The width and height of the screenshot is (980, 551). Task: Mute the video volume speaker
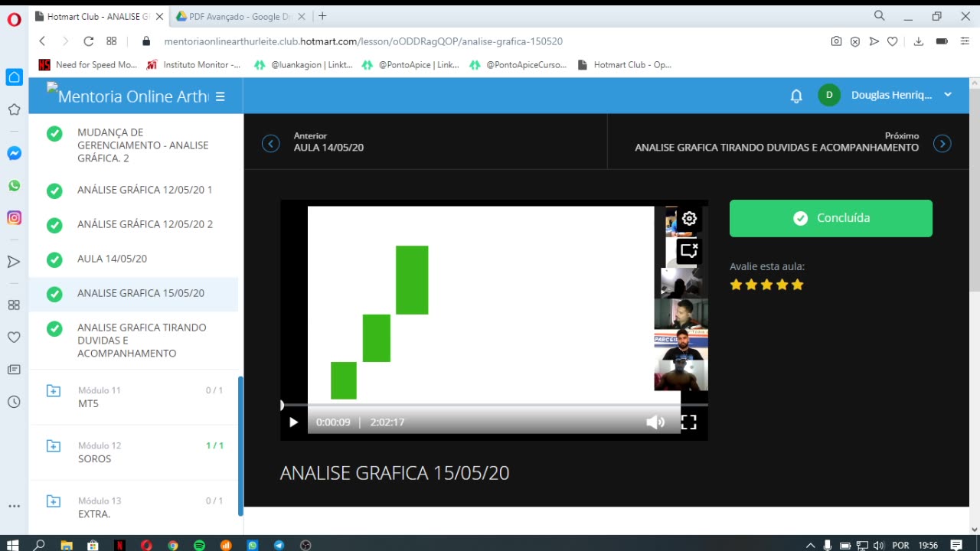[655, 422]
